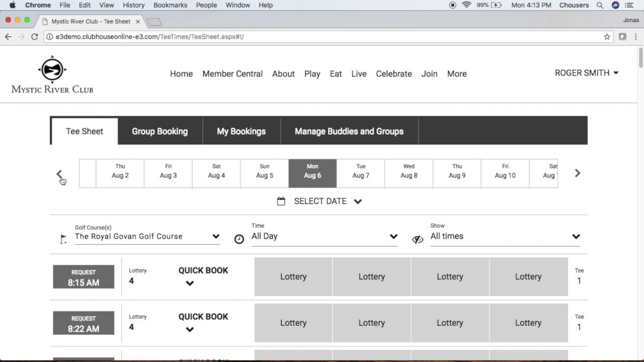Open the Join navigation link
644x362 pixels.
pyautogui.click(x=429, y=73)
